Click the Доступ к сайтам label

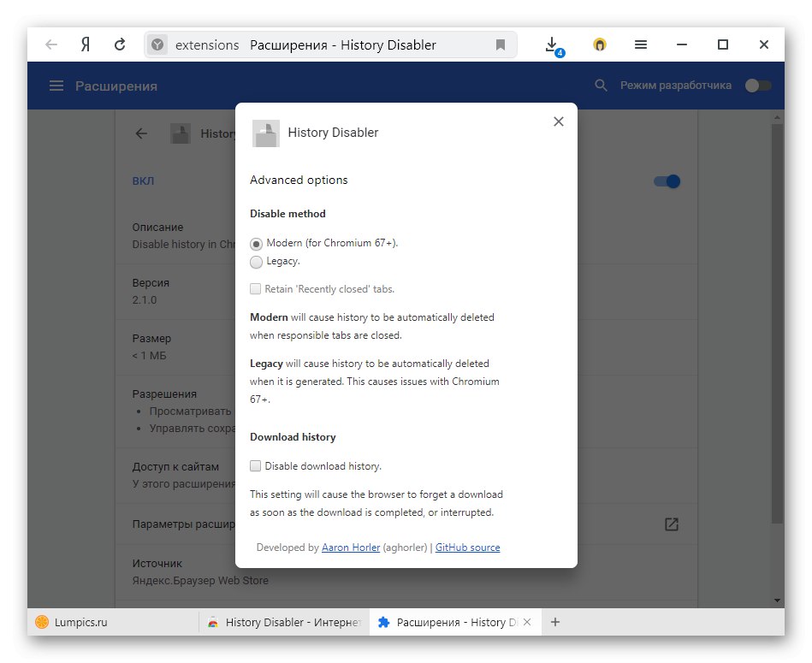click(175, 467)
